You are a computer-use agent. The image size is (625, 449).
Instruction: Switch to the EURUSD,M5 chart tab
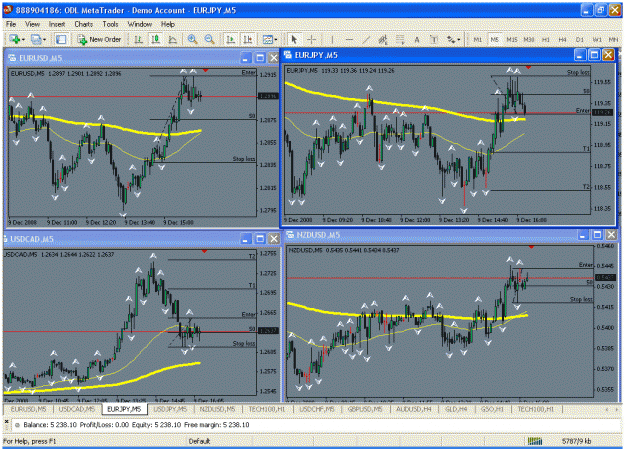[28, 409]
